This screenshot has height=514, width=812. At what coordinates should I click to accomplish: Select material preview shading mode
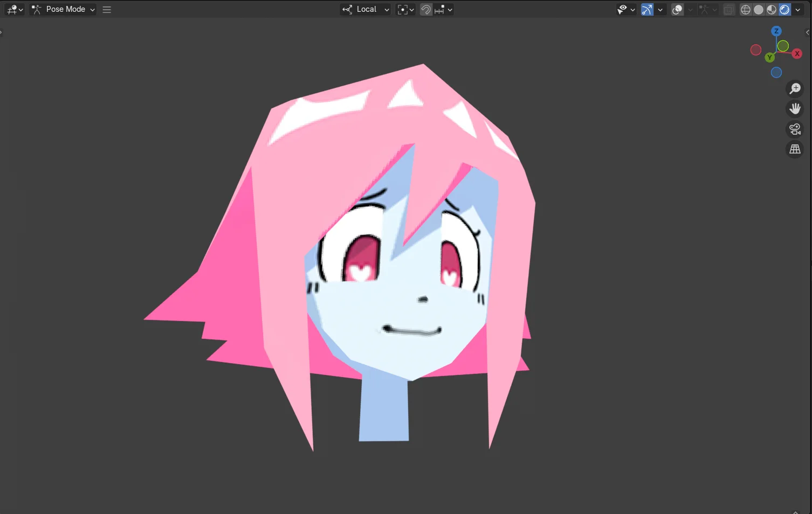pos(771,9)
